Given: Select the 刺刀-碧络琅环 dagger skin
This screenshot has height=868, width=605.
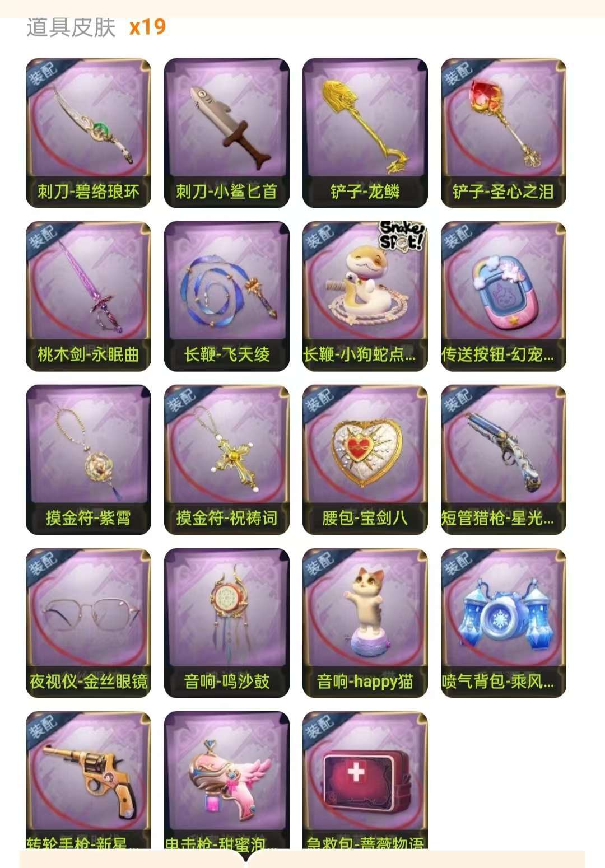Looking at the screenshot, I should 89,133.
